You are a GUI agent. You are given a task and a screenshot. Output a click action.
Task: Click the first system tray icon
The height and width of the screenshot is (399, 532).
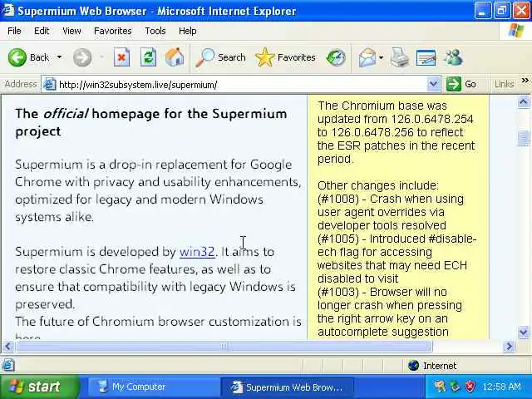[x=440, y=387]
